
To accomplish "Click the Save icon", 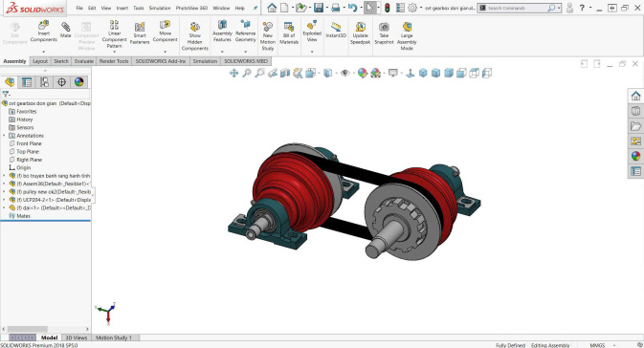I will (319, 8).
